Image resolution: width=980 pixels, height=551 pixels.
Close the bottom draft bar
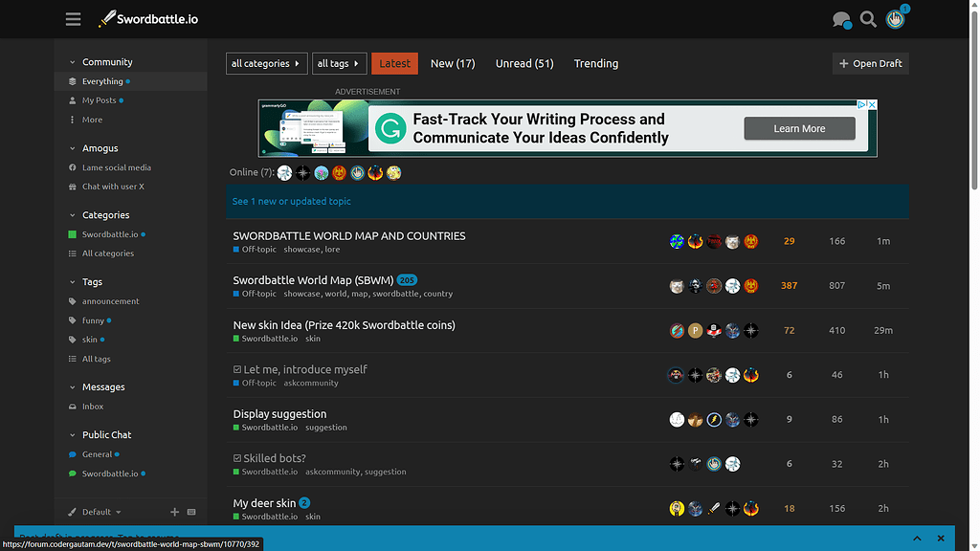pos(941,539)
